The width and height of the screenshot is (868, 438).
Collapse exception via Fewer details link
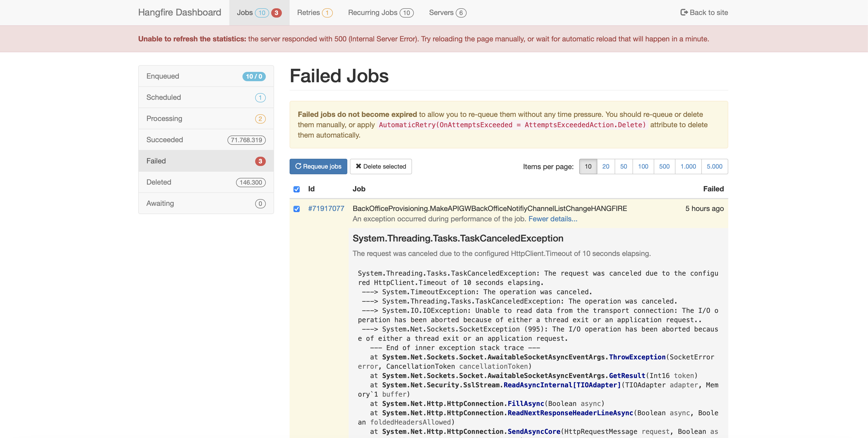(x=553, y=219)
